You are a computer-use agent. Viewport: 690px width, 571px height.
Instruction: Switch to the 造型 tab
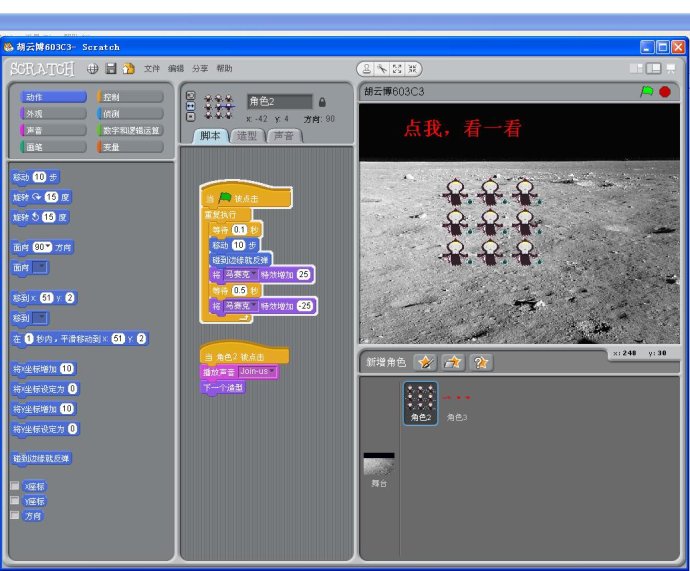point(247,136)
